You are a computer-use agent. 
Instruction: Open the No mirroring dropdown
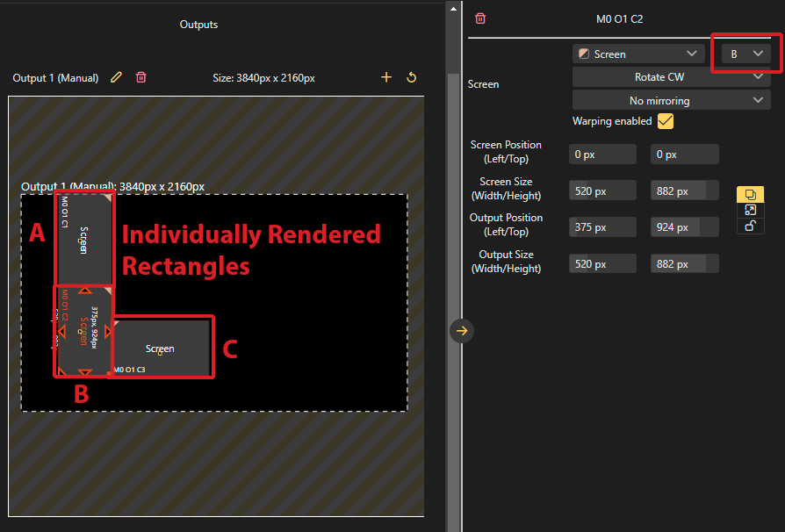(671, 101)
